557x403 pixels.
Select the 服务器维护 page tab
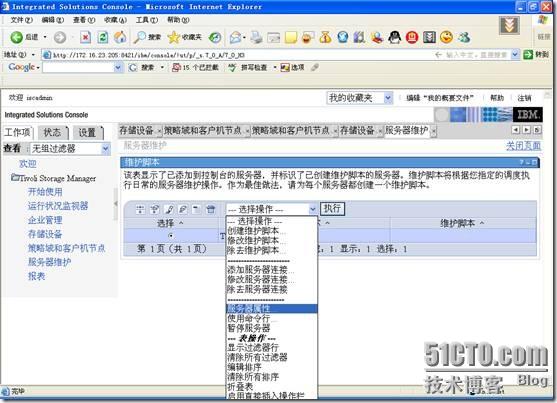point(407,130)
